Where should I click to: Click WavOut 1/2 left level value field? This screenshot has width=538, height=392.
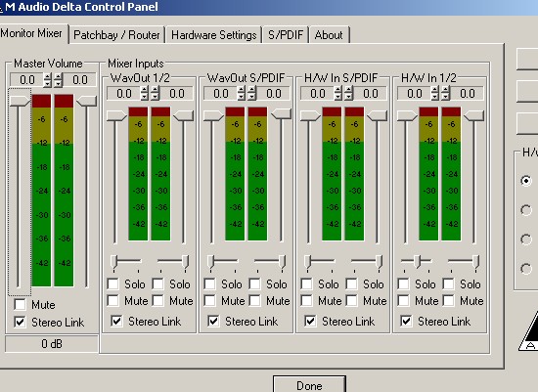124,94
